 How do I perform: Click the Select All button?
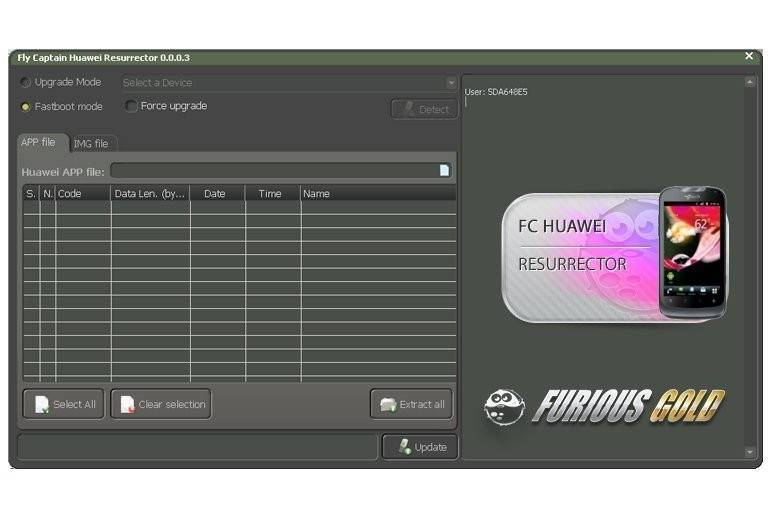tap(64, 404)
